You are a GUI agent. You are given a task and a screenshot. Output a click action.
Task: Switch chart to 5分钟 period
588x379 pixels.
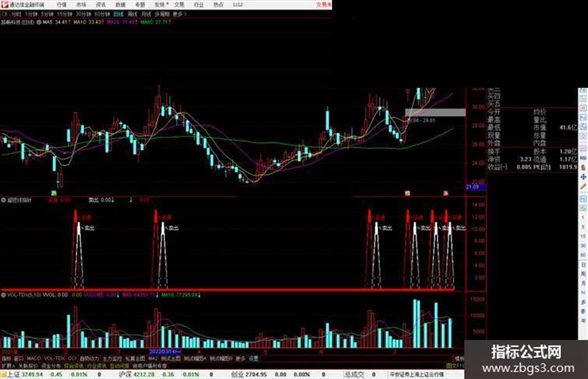(x=47, y=14)
